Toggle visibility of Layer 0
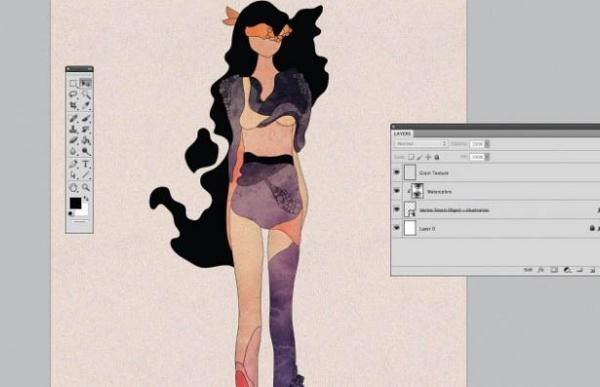600x387 pixels. click(x=396, y=228)
